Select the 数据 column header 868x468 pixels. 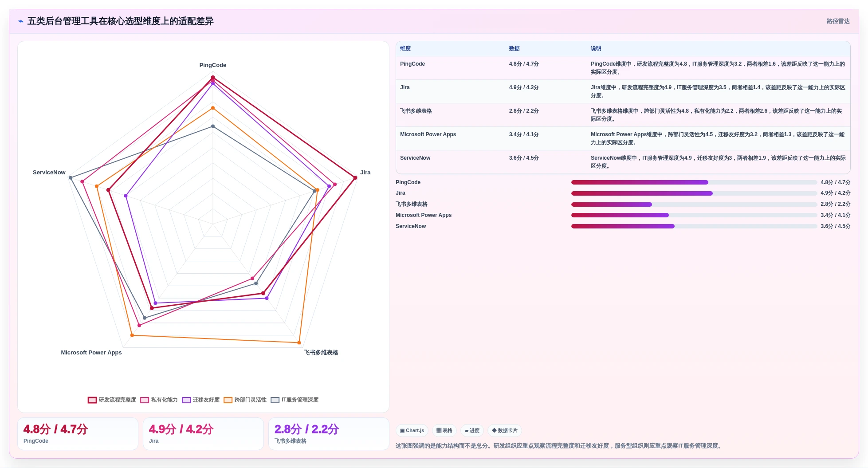pyautogui.click(x=515, y=48)
